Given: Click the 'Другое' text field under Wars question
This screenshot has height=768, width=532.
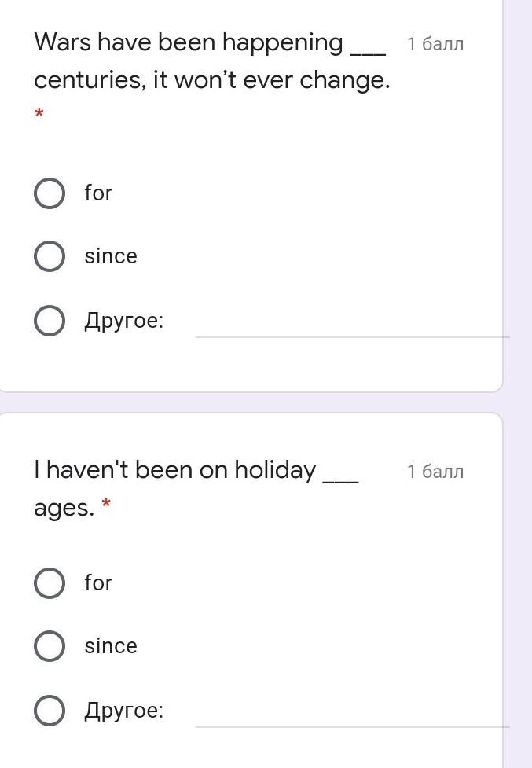Looking at the screenshot, I should tap(350, 322).
